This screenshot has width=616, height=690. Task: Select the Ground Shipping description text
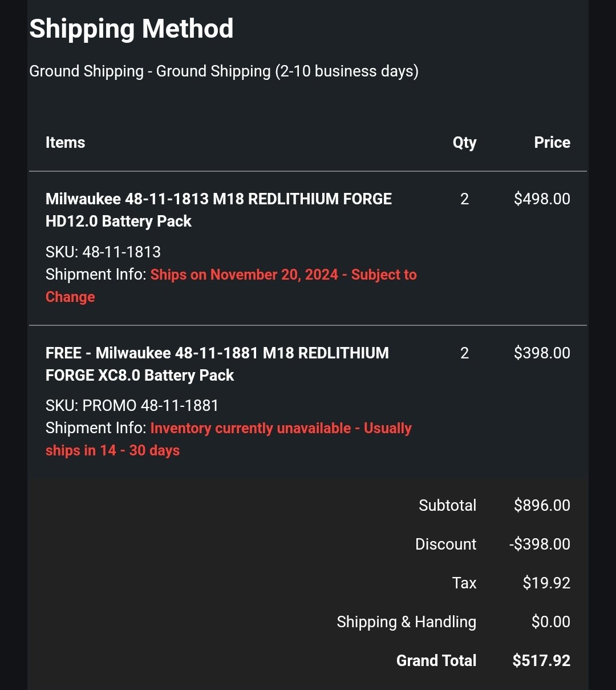pyautogui.click(x=224, y=71)
